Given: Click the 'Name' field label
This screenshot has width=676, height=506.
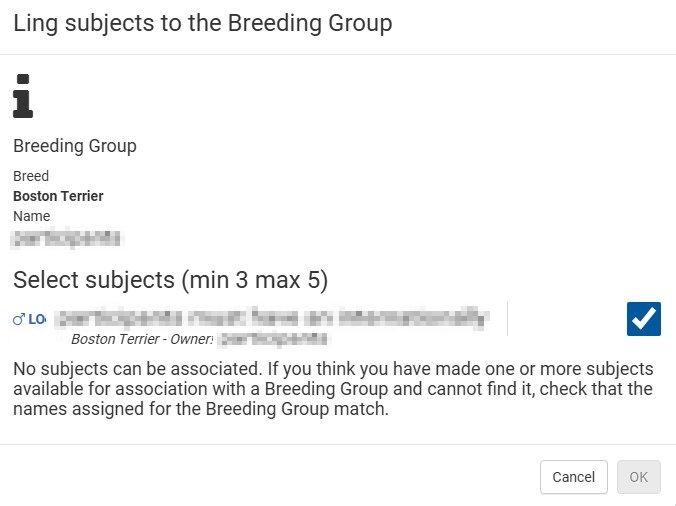Looking at the screenshot, I should [x=31, y=216].
